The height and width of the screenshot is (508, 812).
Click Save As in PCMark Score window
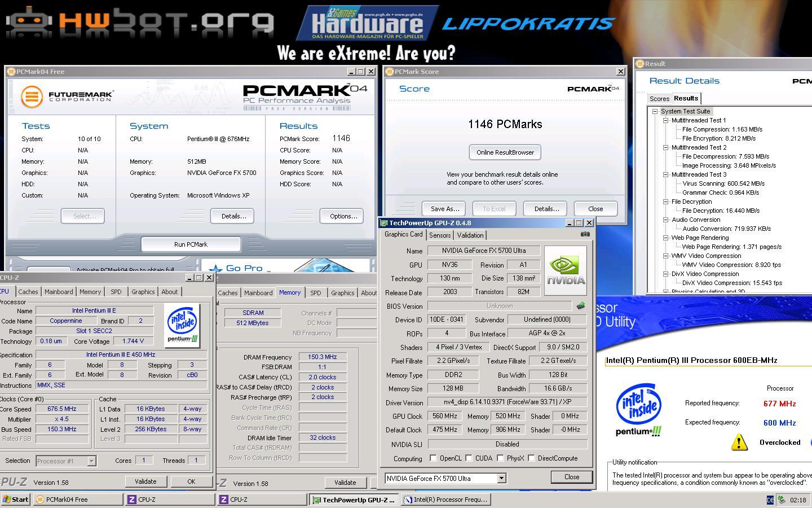(445, 209)
